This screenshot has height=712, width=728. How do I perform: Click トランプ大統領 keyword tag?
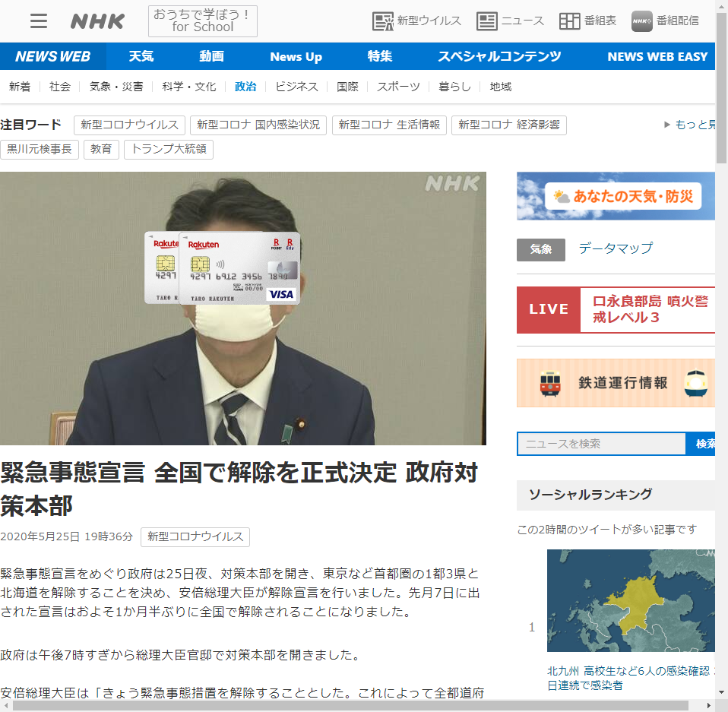pyautogui.click(x=169, y=149)
